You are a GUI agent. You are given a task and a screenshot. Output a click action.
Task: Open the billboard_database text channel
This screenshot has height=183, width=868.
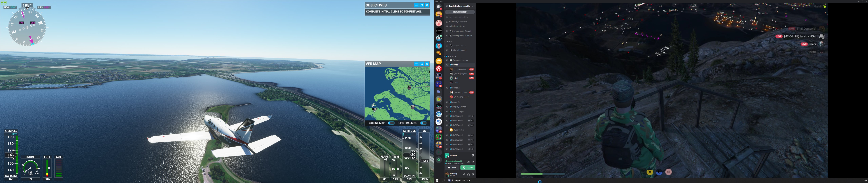click(x=458, y=22)
